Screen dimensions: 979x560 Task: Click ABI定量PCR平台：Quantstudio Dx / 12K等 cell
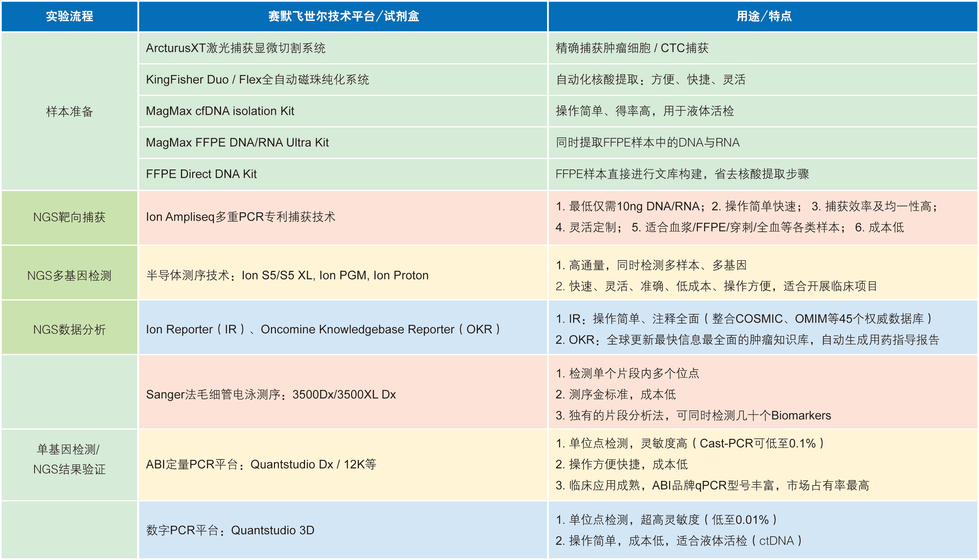point(343,465)
